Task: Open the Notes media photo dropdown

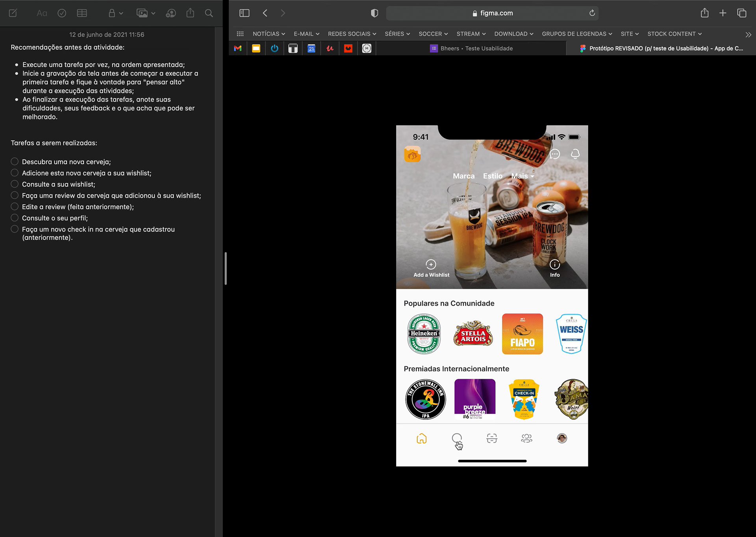Action: click(146, 13)
